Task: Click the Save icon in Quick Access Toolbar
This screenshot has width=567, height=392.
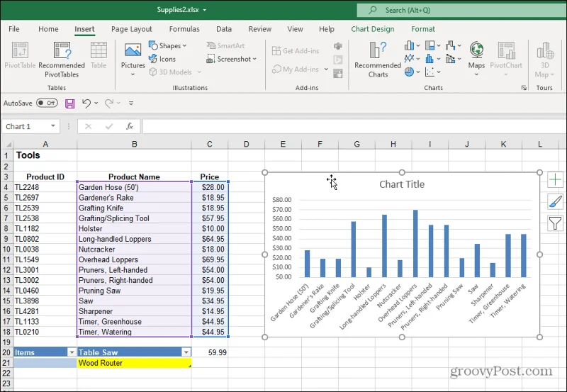Action: tap(69, 103)
